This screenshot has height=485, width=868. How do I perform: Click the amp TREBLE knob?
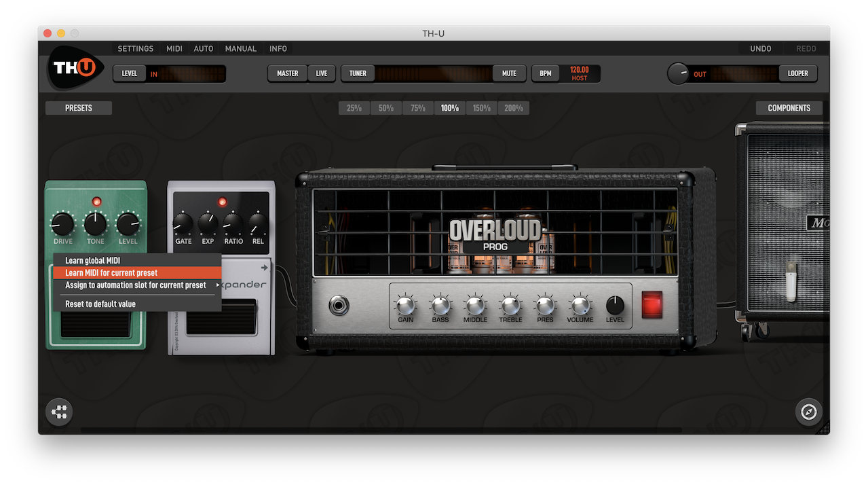click(x=510, y=304)
